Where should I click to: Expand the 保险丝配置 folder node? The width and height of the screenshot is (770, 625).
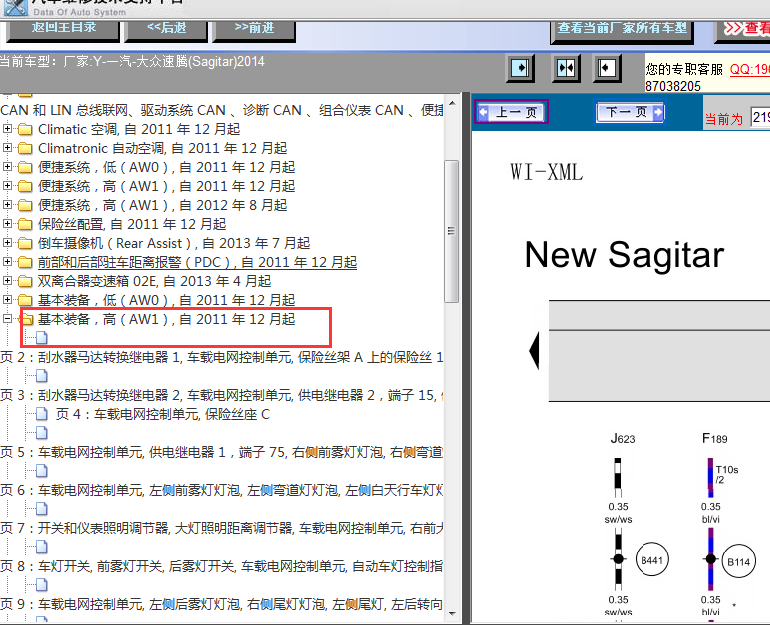7,223
